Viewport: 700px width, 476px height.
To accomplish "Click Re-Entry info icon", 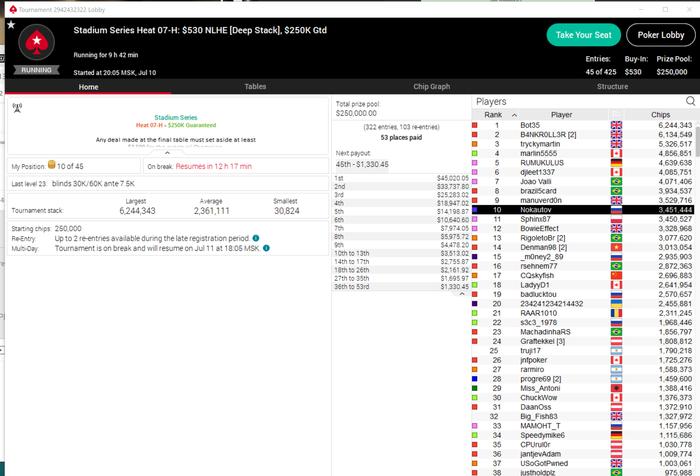I will [x=256, y=238].
